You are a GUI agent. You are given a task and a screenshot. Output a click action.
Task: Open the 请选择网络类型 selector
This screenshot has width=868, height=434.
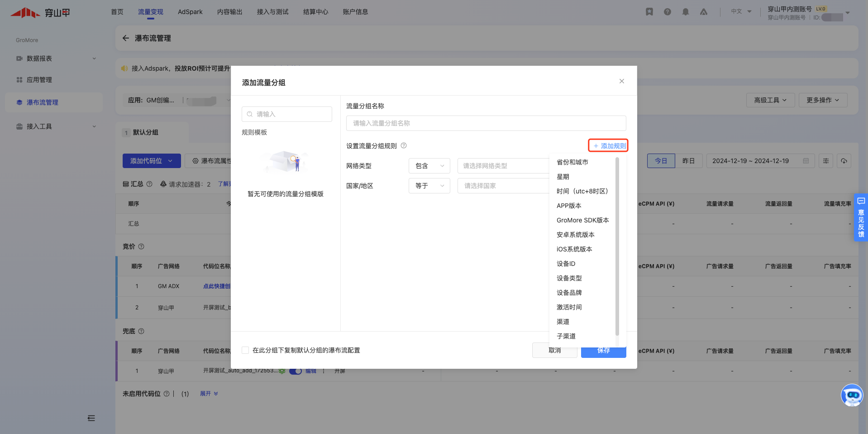[x=504, y=166]
